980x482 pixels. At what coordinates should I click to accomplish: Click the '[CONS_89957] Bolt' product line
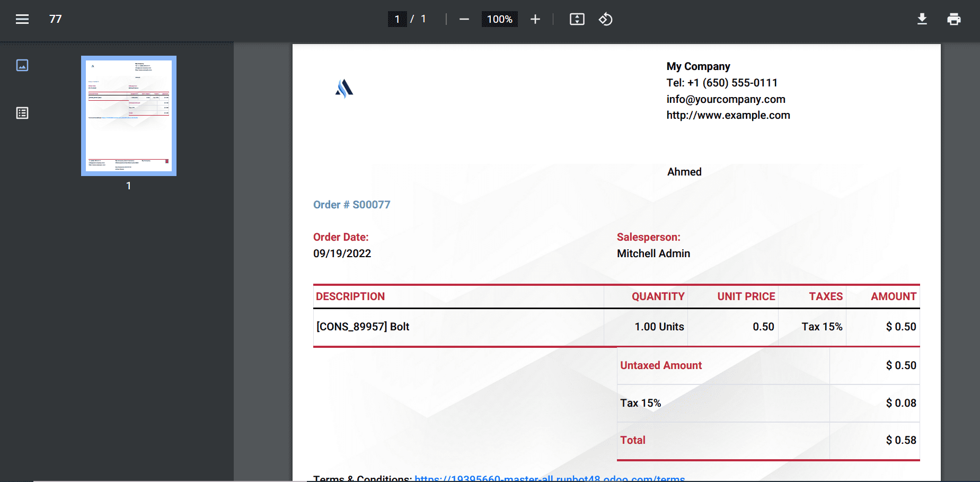point(363,327)
